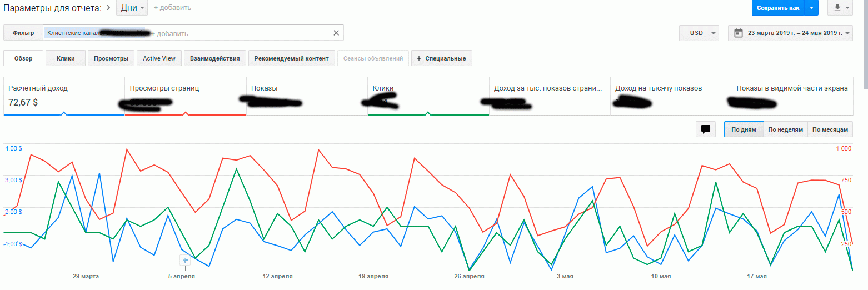The height and width of the screenshot is (290, 868).
Task: Switch chart to 'По неделям' view
Action: tap(785, 129)
